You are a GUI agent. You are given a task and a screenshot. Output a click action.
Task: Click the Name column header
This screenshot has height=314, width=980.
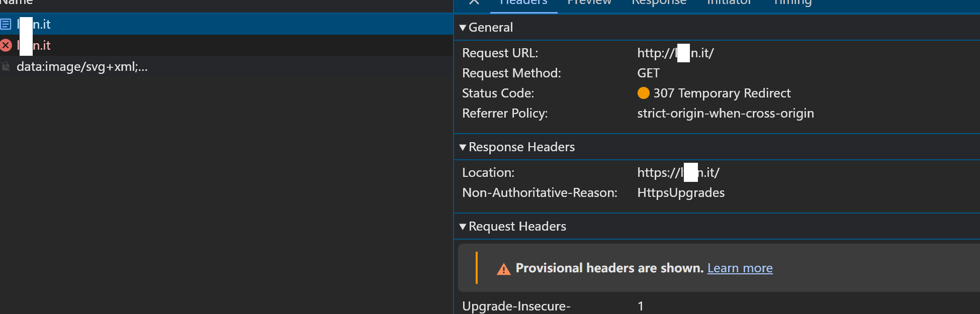(x=16, y=3)
